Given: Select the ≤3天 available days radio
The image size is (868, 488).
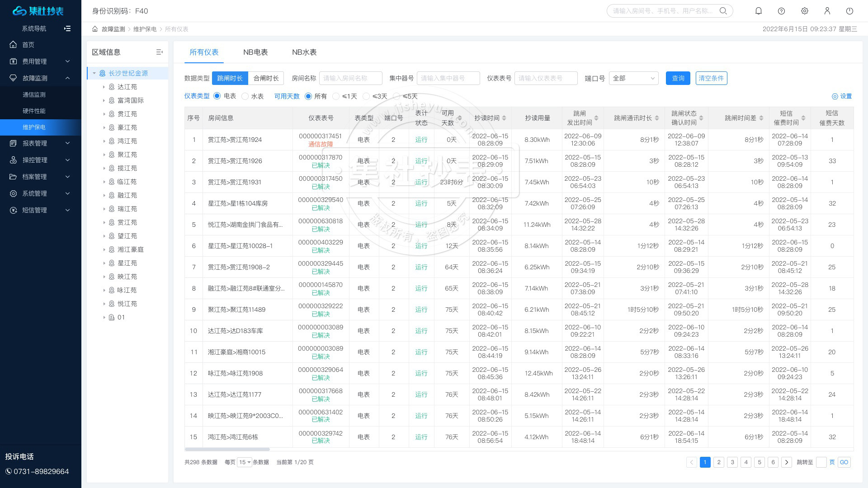Looking at the screenshot, I should (x=366, y=96).
